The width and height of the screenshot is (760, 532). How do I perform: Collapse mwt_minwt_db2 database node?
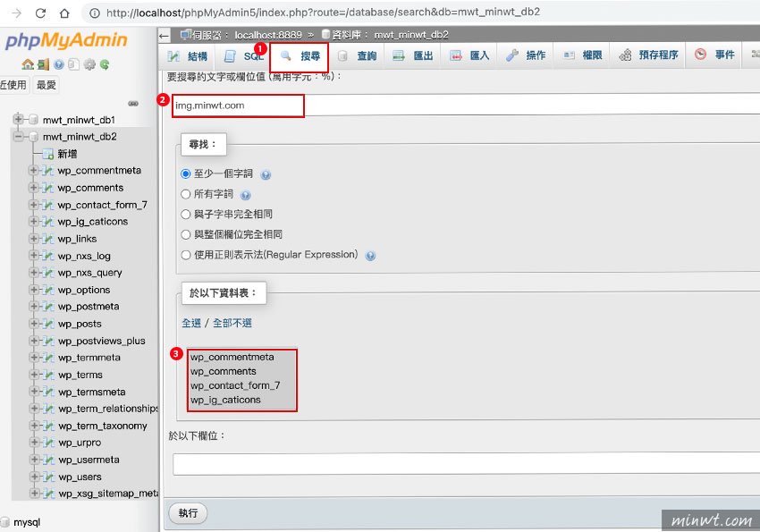click(x=19, y=137)
